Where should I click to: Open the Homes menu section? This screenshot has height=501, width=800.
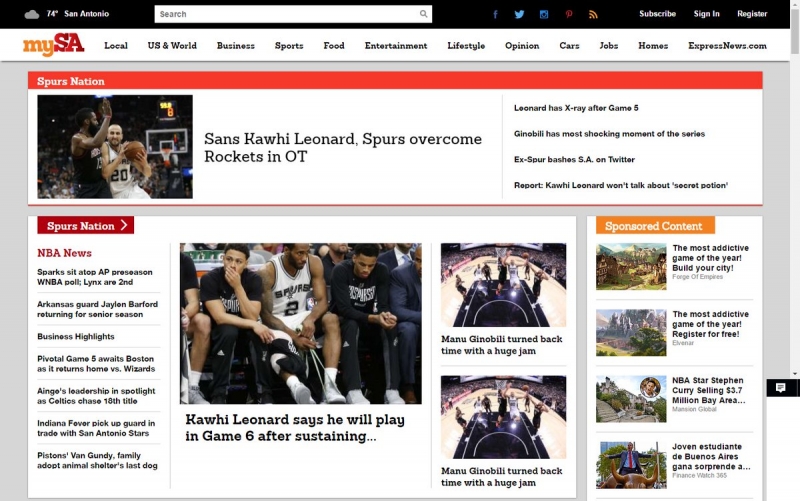(x=653, y=45)
